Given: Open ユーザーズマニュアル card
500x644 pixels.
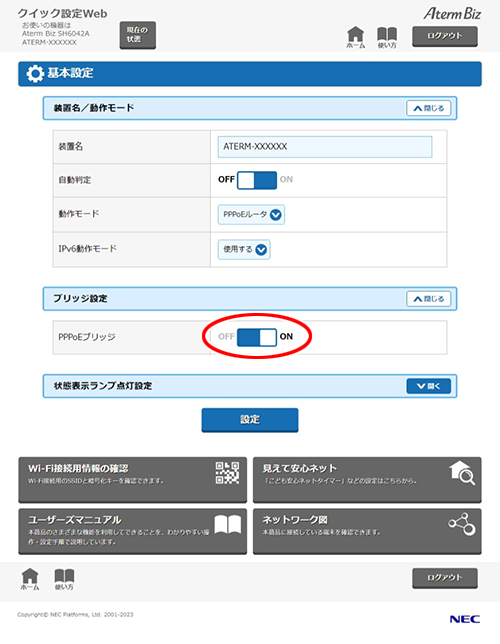Looking at the screenshot, I should point(133,531).
